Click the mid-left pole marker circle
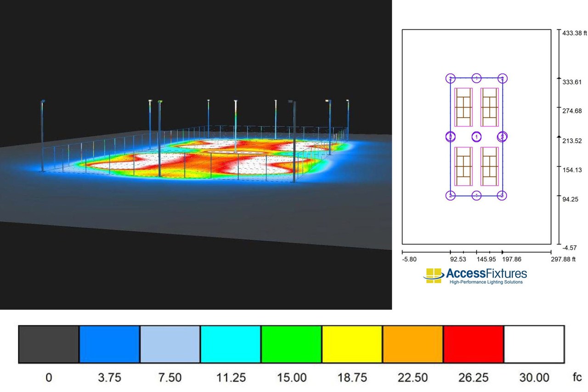588x392 pixels. [450, 136]
